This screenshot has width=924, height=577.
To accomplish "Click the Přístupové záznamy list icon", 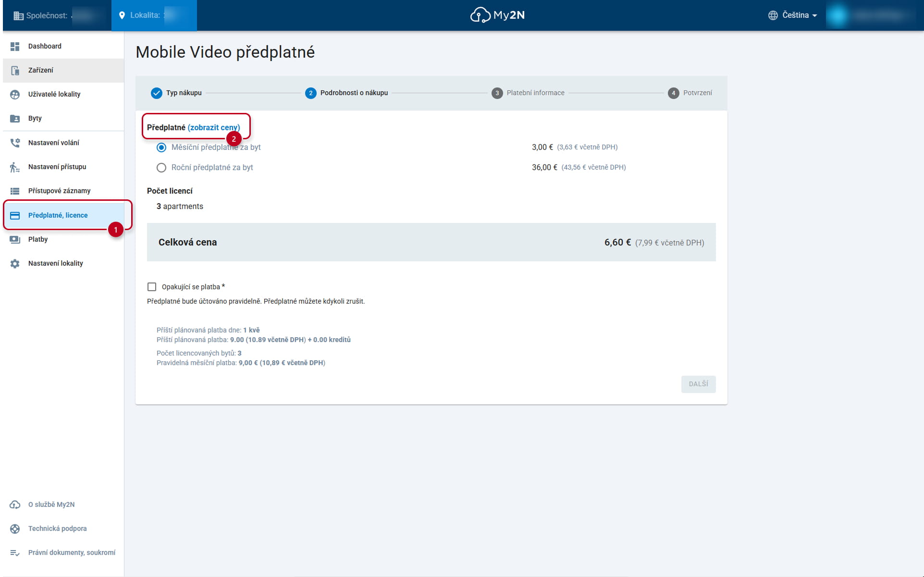I will (x=15, y=191).
